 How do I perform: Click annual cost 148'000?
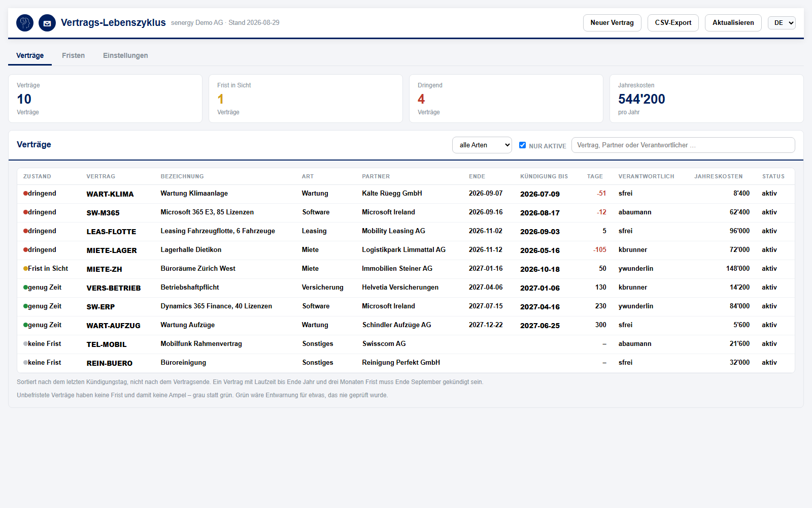click(x=738, y=268)
